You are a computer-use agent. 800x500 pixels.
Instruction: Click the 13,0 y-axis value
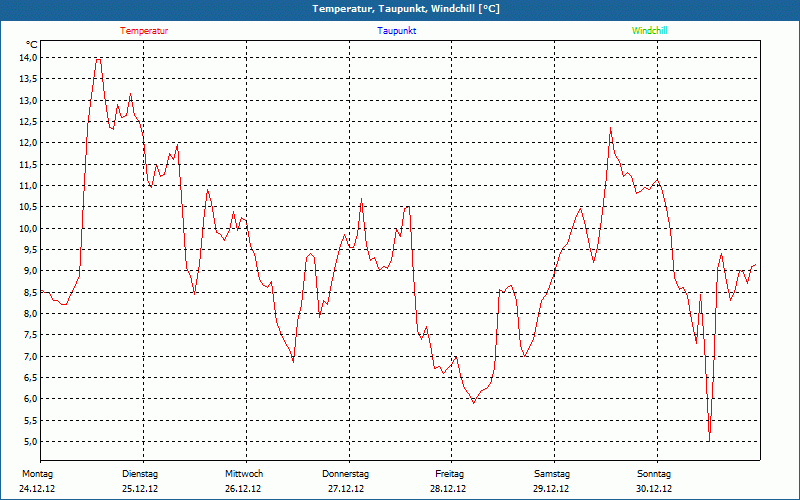[29, 101]
